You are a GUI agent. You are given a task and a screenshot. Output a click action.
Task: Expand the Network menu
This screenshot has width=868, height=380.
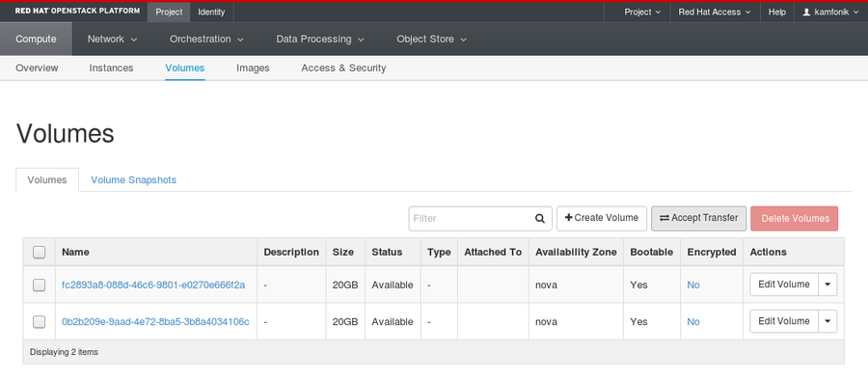click(113, 40)
